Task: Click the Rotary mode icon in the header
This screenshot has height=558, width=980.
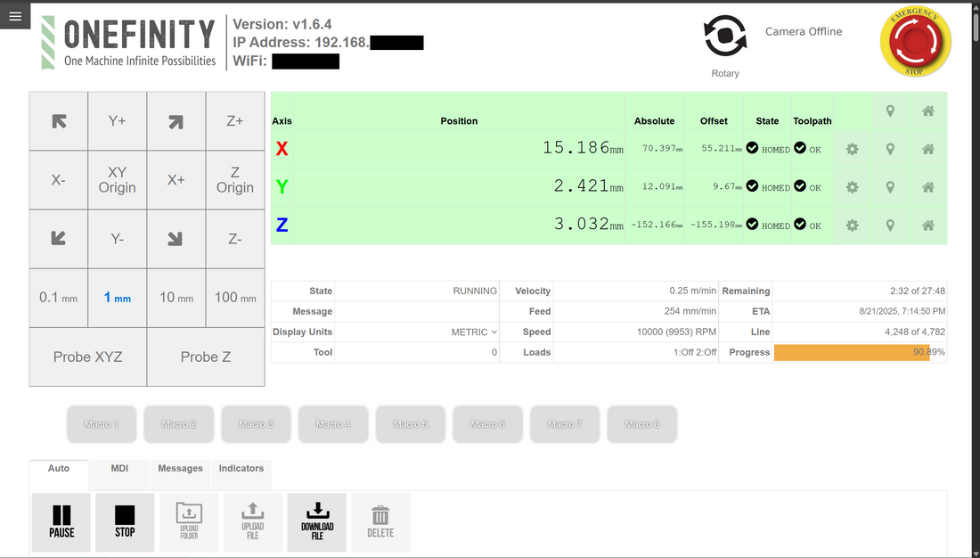Action: click(x=723, y=33)
